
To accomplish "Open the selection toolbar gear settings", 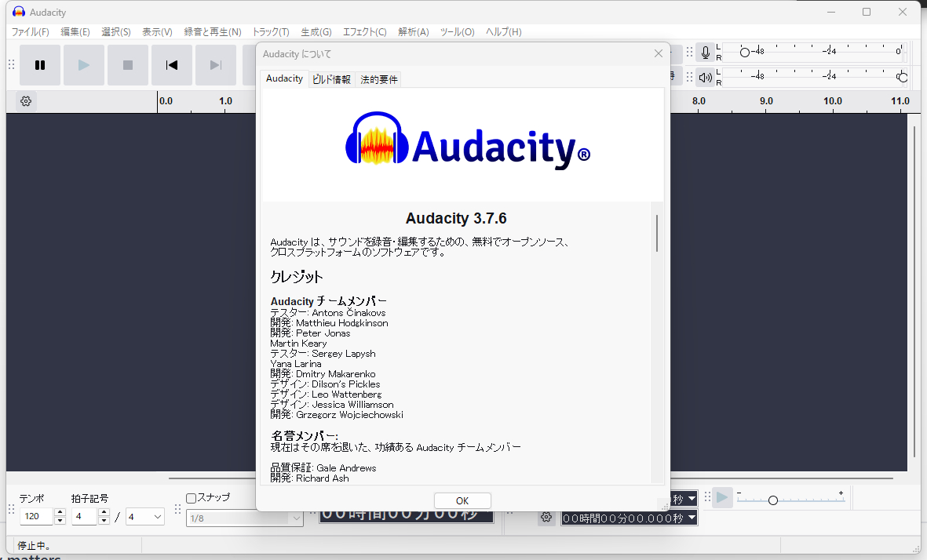I will pyautogui.click(x=546, y=518).
